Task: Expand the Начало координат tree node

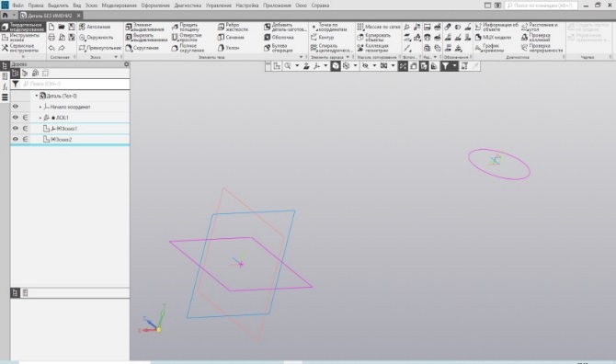Action: pyautogui.click(x=40, y=107)
